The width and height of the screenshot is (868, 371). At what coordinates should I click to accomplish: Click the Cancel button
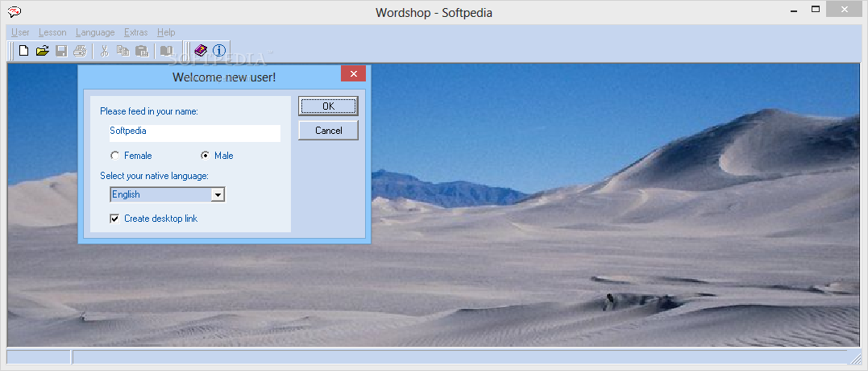(x=328, y=131)
